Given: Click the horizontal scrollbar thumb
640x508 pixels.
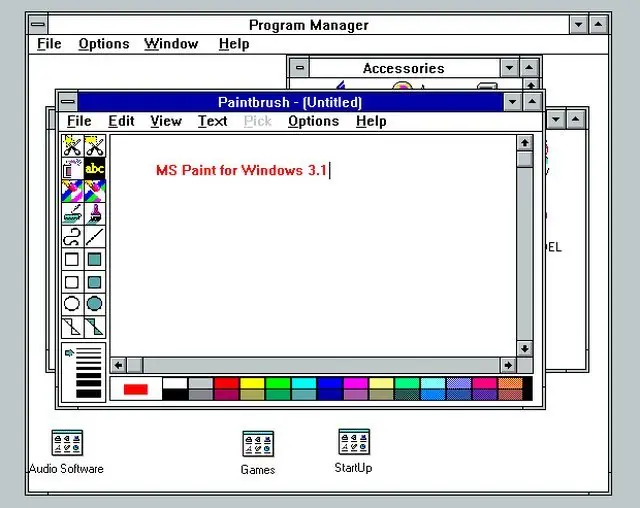Looking at the screenshot, I should (x=135, y=365).
